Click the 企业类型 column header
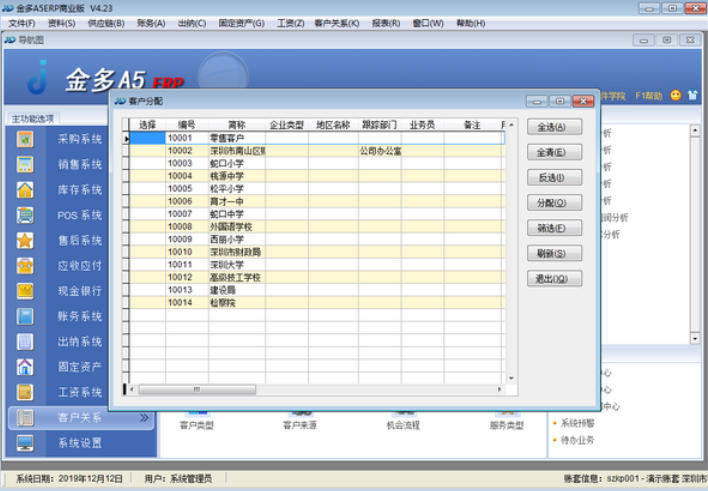 (287, 125)
